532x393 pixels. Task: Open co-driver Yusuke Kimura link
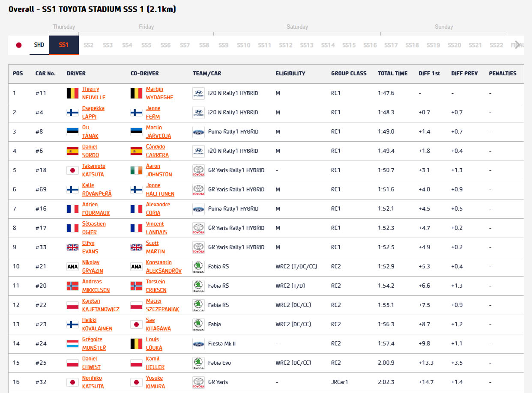click(155, 382)
